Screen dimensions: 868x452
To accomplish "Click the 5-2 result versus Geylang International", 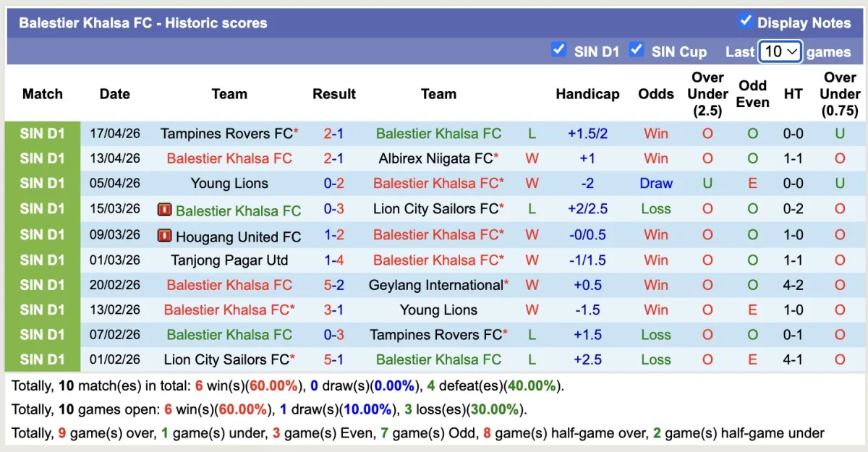I will tap(333, 285).
